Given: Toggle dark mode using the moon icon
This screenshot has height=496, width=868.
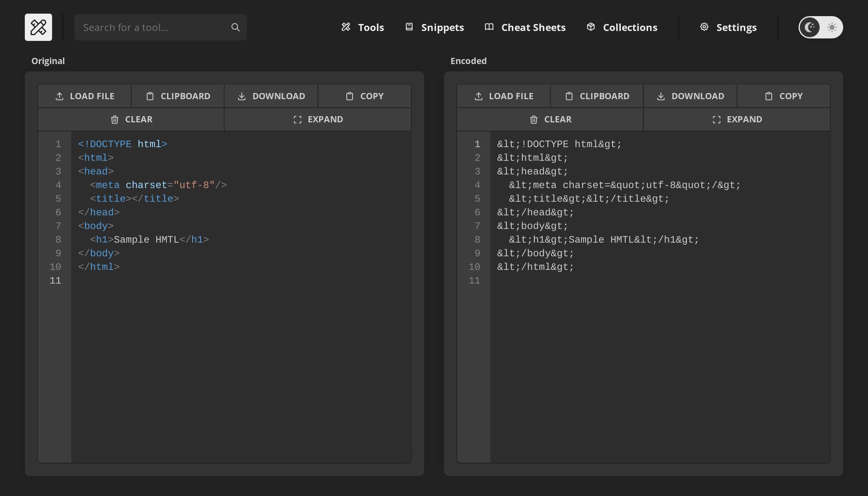Looking at the screenshot, I should click(810, 27).
